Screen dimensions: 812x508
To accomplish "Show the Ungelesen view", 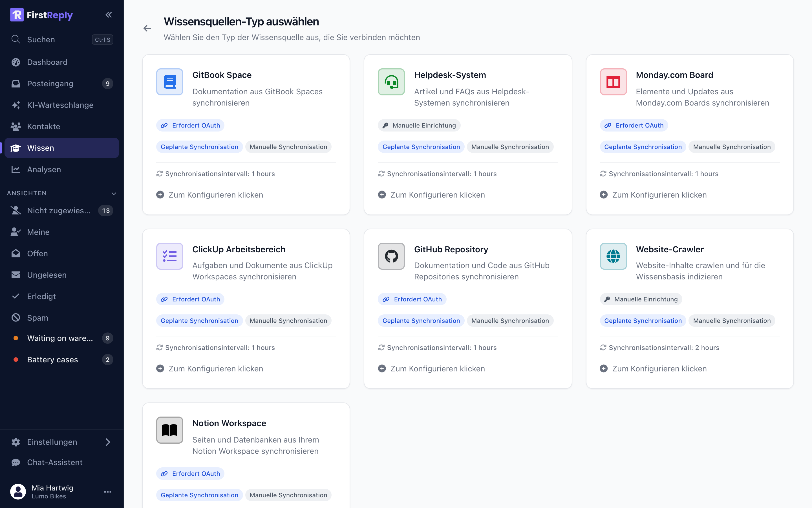I will 62,275.
